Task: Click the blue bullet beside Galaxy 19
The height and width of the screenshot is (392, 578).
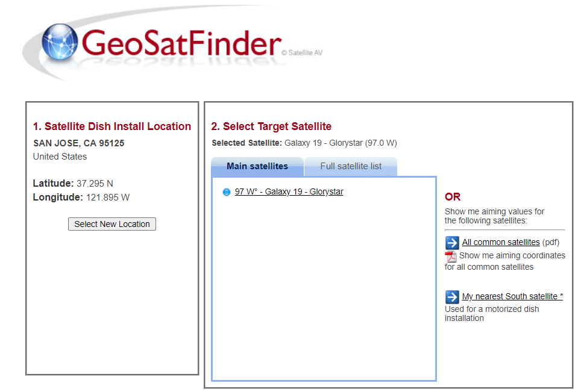Action: click(x=227, y=192)
